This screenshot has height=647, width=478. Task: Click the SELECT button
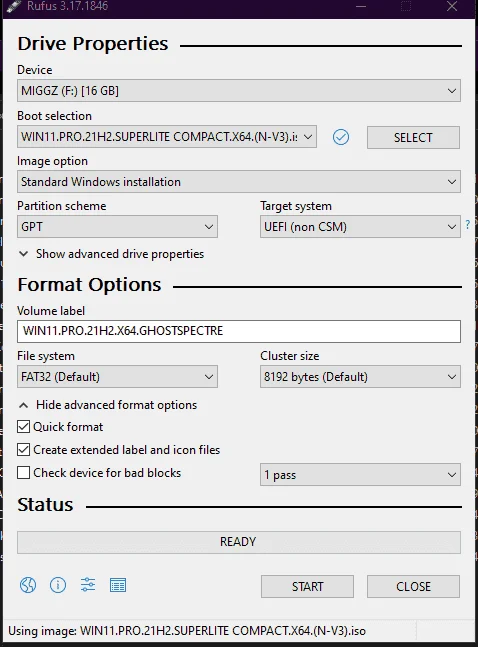(x=413, y=137)
